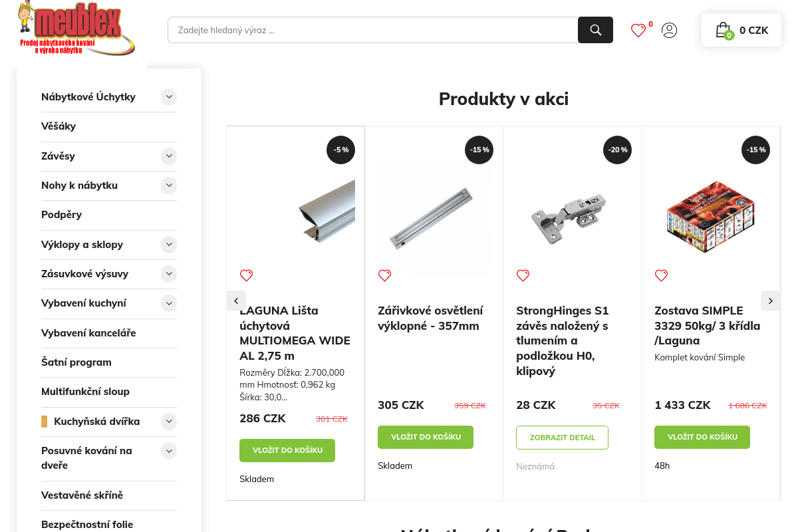This screenshot has height=532, width=798.
Task: Expand Nábytkové Úchytky category chevron
Action: [169, 97]
